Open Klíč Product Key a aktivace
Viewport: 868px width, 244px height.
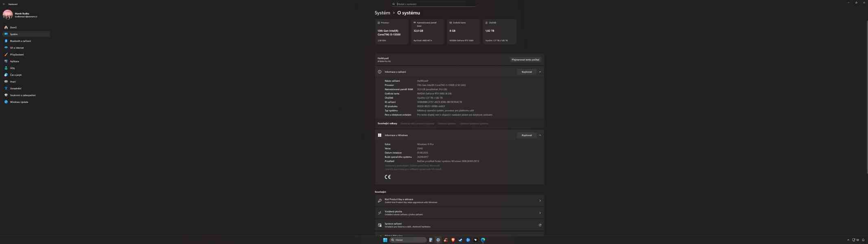pyautogui.click(x=459, y=201)
